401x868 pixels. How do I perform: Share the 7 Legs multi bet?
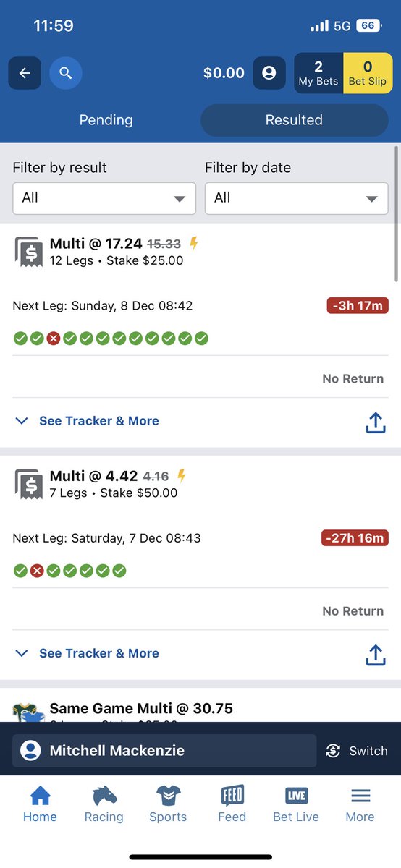[375, 654]
